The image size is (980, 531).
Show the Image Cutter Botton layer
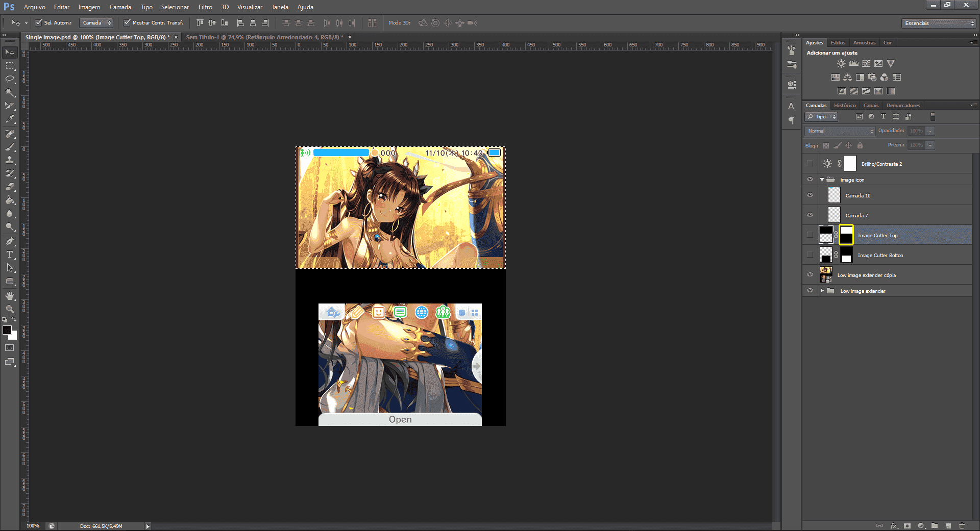tap(810, 255)
